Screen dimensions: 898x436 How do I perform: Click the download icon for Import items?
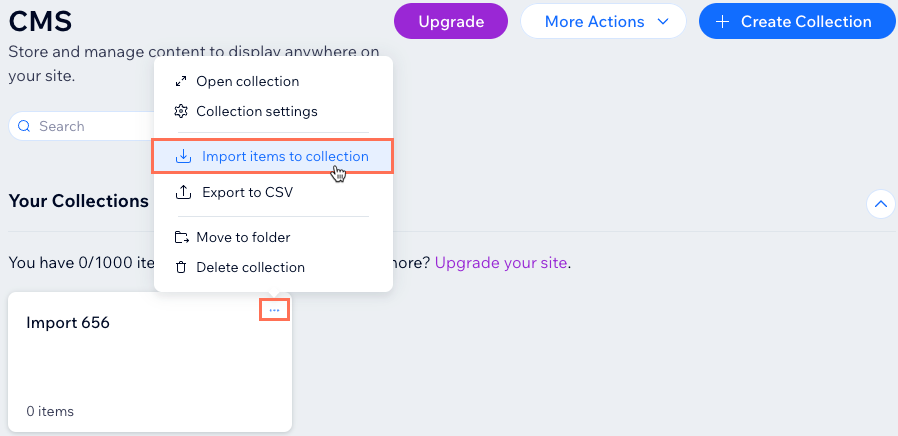(x=183, y=156)
